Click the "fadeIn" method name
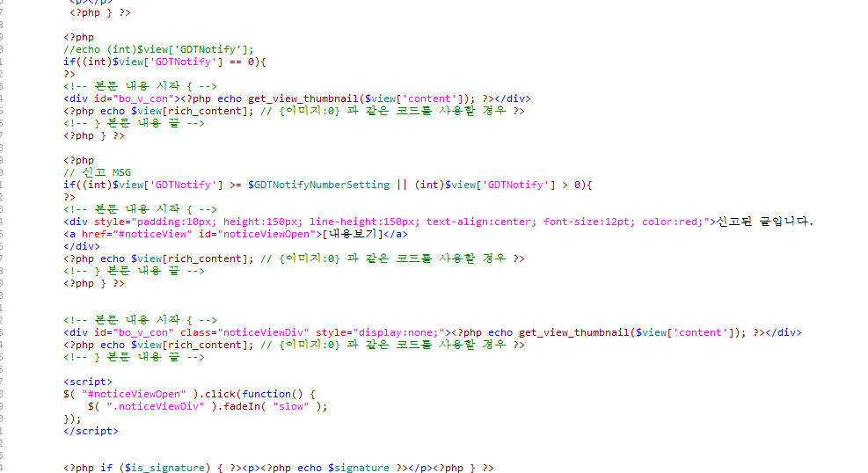The image size is (868, 473). point(241,406)
